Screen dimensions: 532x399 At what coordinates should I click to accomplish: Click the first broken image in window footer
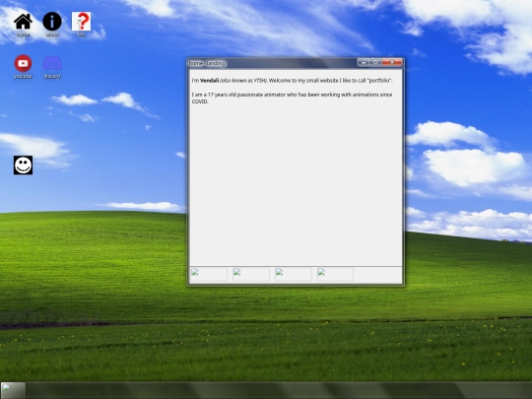209,274
